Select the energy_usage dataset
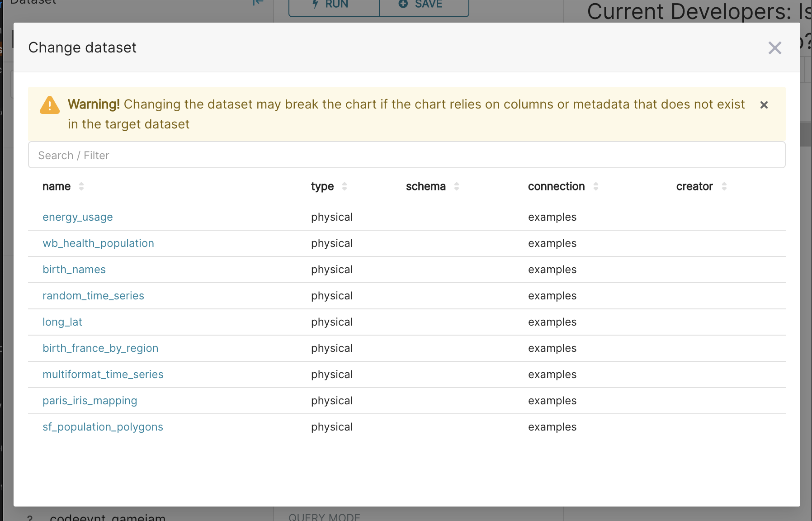 (78, 217)
